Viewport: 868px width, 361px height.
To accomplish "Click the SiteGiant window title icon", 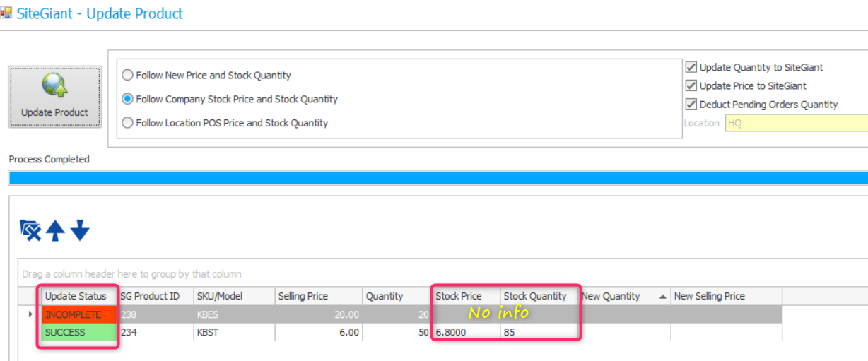I will click(x=6, y=13).
